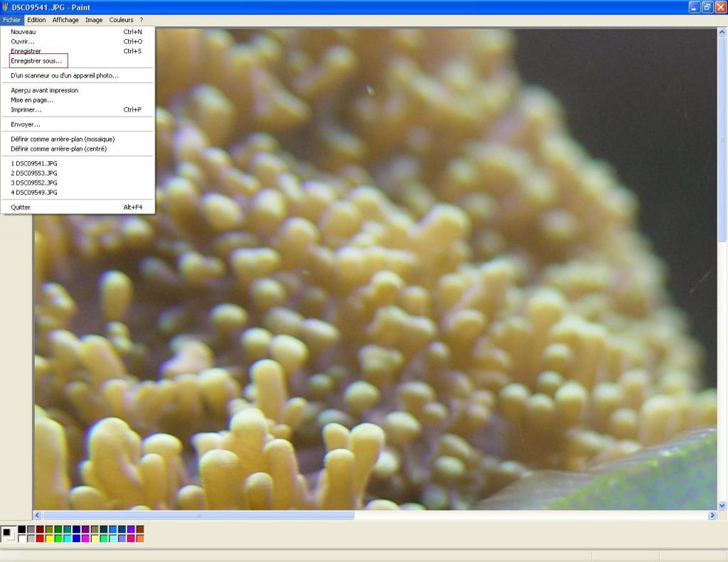This screenshot has width=728, height=562.
Task: Select the hot pink palette swatch
Action: click(131, 539)
